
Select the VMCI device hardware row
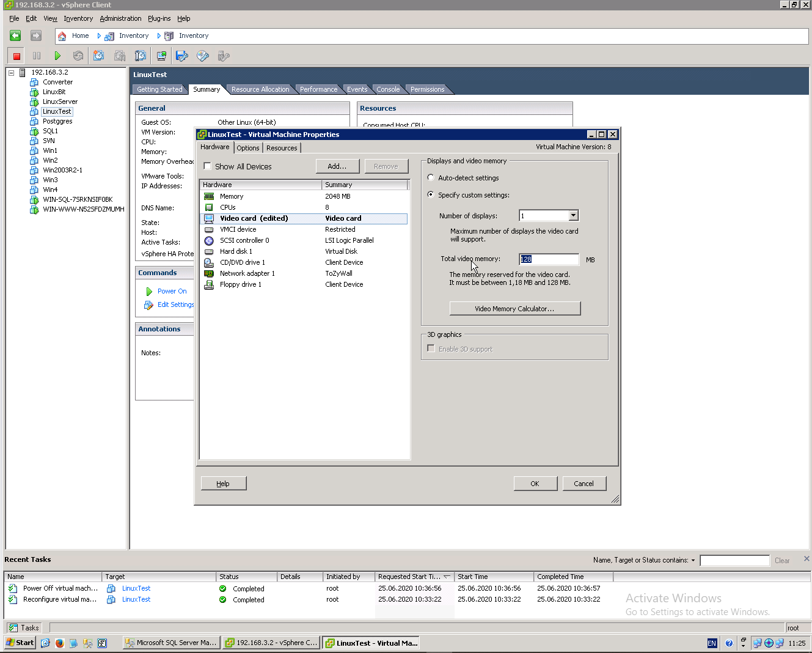304,229
